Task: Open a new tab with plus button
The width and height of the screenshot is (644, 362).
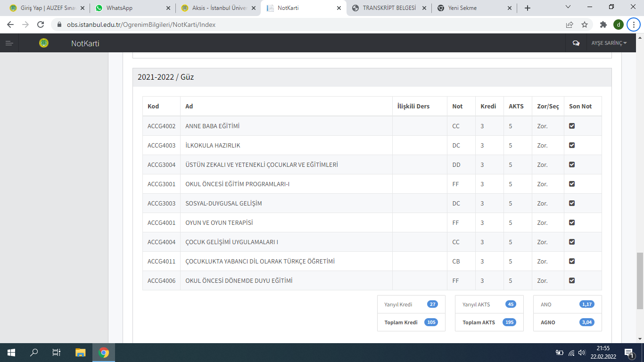Action: click(x=527, y=8)
